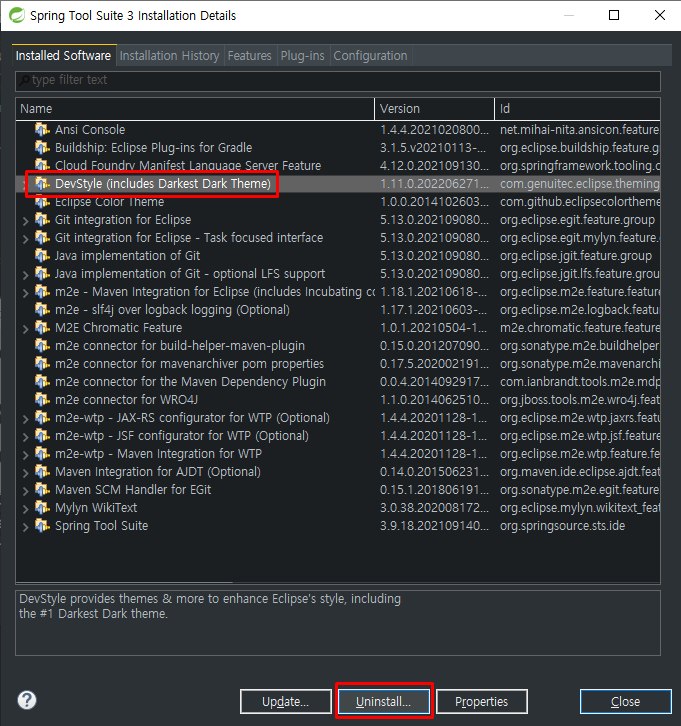Image resolution: width=681 pixels, height=726 pixels.
Task: Click the Spring Tool Suite feature icon
Action: click(x=42, y=526)
